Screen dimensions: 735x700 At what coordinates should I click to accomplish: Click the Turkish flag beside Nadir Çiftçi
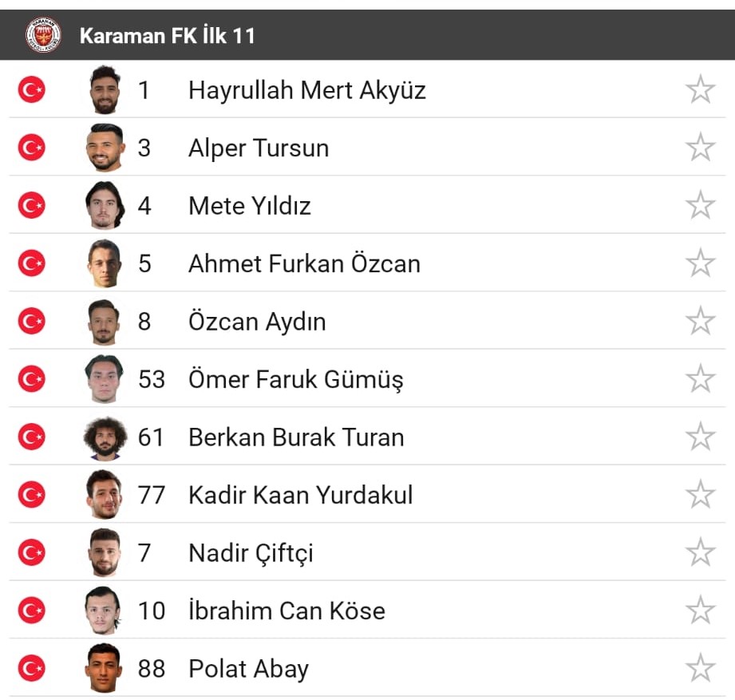30,552
